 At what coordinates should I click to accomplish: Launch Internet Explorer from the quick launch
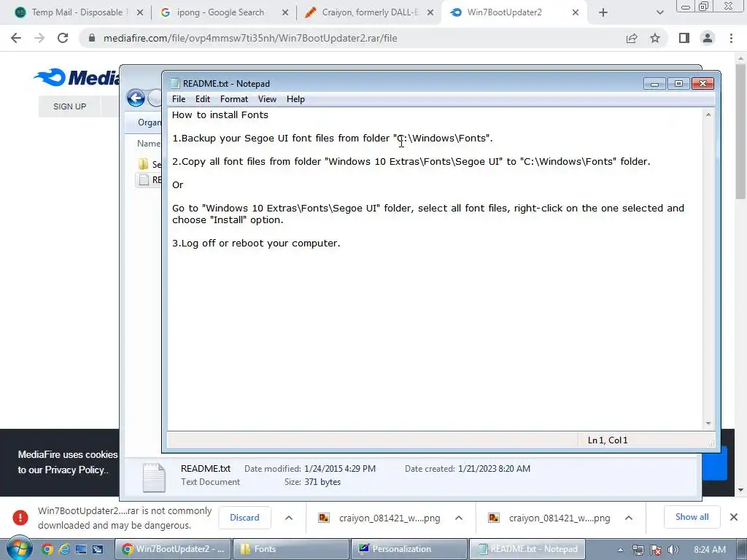pos(64,550)
